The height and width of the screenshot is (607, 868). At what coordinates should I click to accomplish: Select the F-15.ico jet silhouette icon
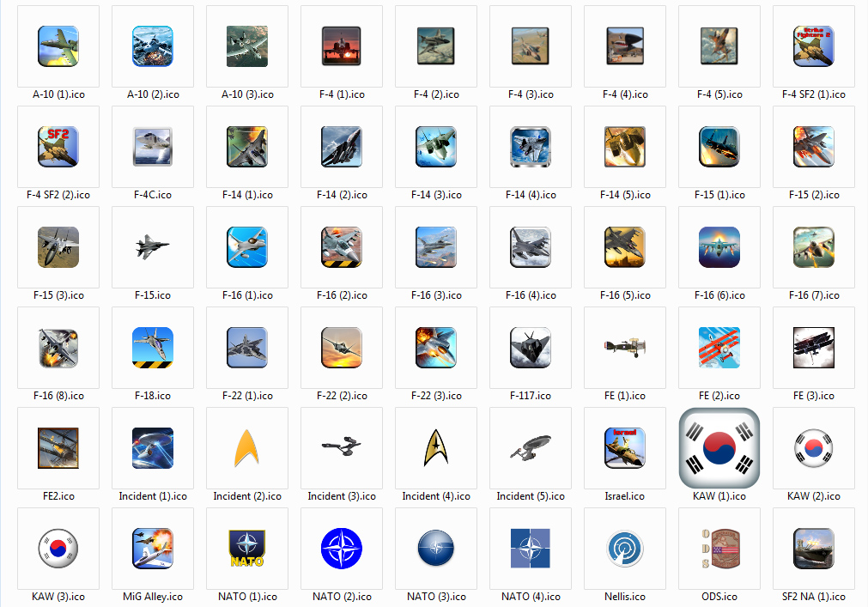pos(153,247)
